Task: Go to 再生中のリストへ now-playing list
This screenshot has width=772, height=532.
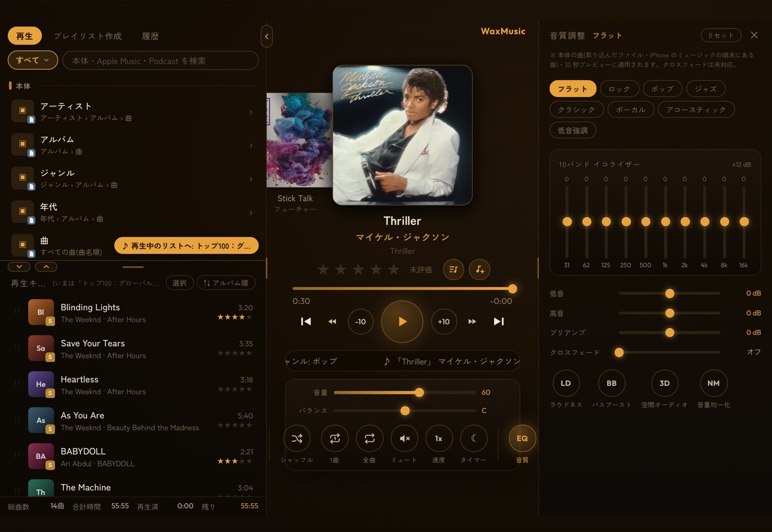Action: pos(186,246)
